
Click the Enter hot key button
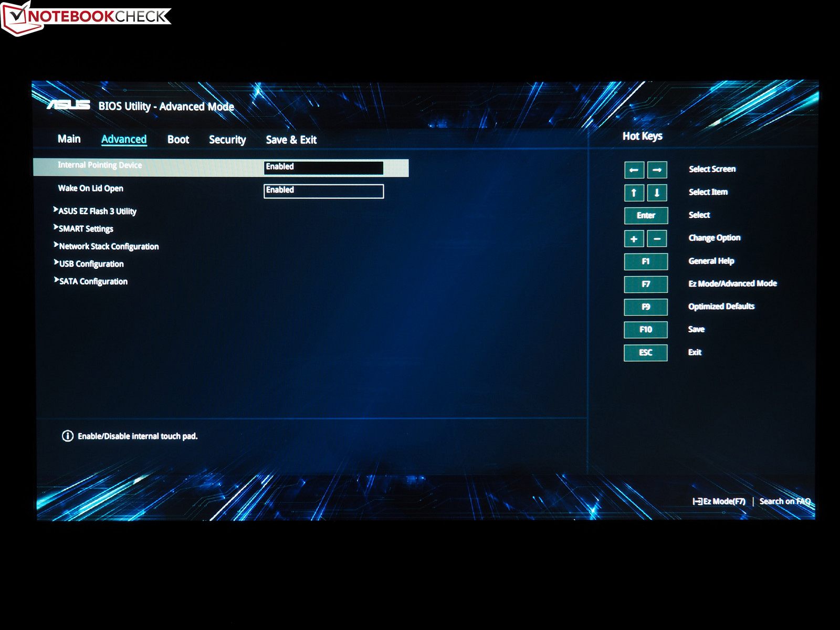pos(646,216)
